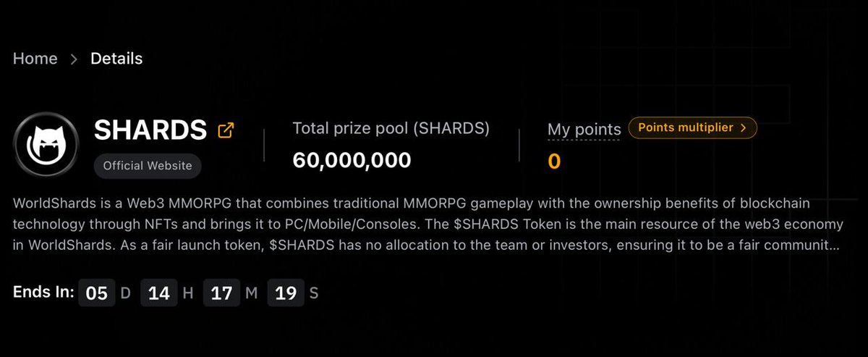This screenshot has width=868, height=357.
Task: Click the My points dotted label
Action: click(x=584, y=130)
